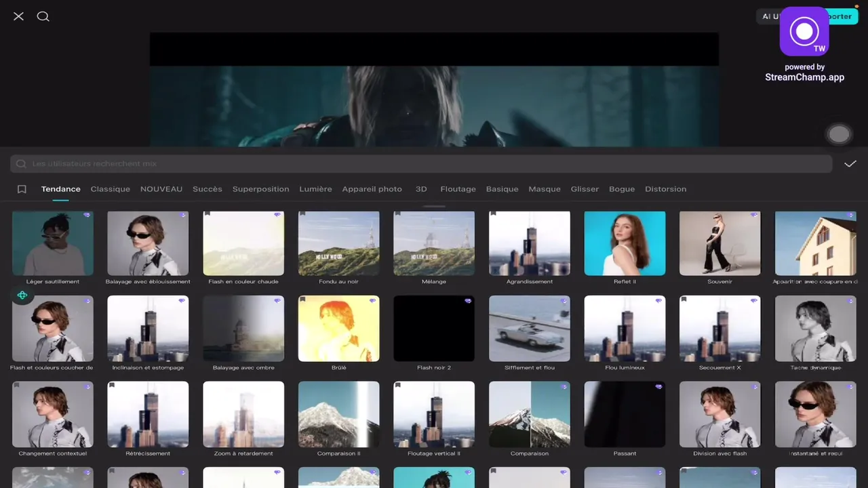Pick the Changement contextuel transition
Image resolution: width=868 pixels, height=488 pixels.
53,414
